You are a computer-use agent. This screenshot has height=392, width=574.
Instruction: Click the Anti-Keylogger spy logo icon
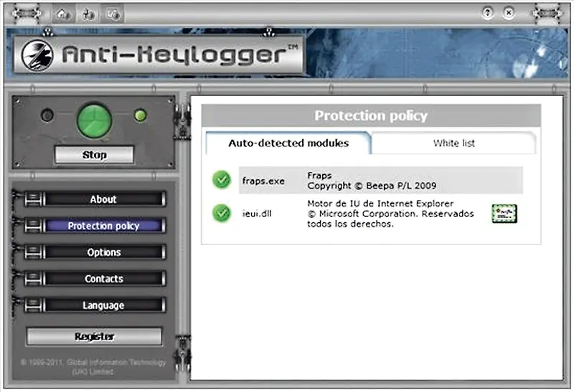37,56
